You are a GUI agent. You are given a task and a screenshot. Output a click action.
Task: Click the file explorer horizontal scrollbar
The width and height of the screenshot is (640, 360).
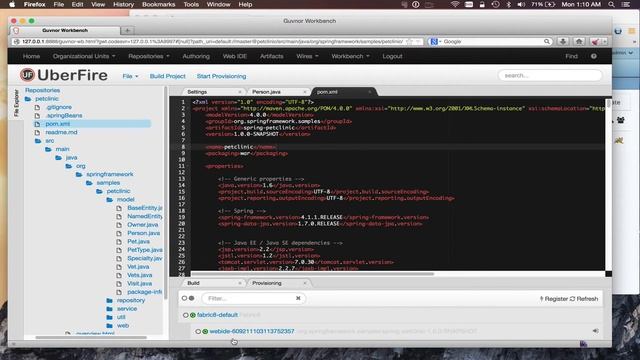tap(91, 338)
